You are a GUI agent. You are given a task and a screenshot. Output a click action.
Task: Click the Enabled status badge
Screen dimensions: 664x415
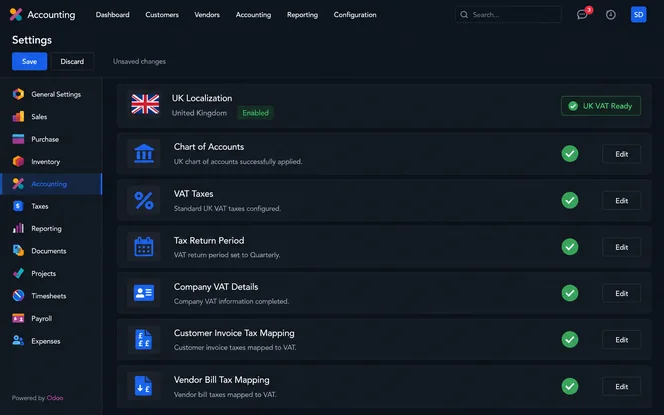coord(255,113)
